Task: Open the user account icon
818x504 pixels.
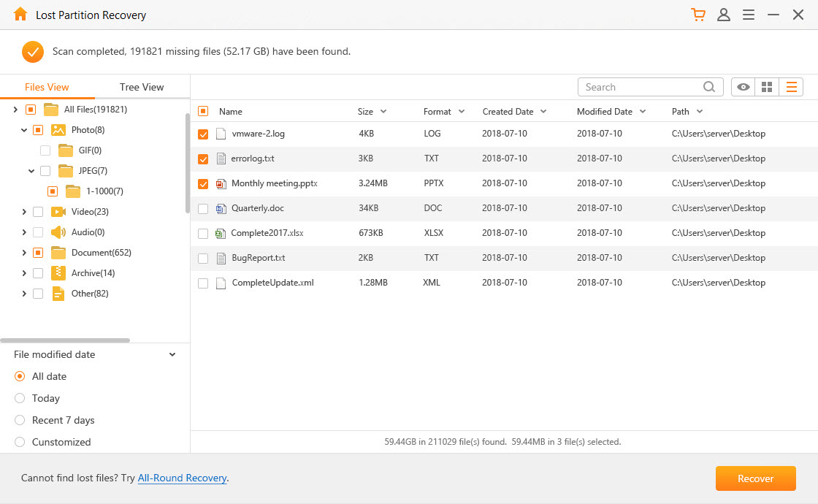Action: click(724, 15)
